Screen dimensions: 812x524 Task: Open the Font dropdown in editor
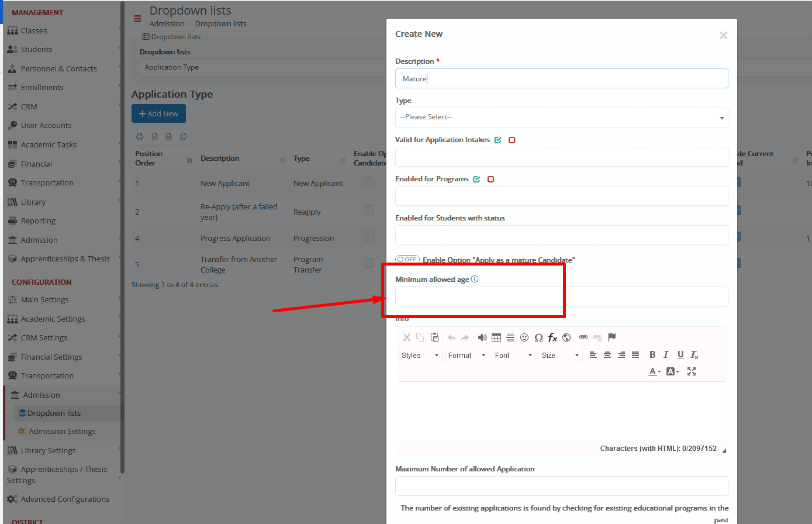[x=514, y=355]
